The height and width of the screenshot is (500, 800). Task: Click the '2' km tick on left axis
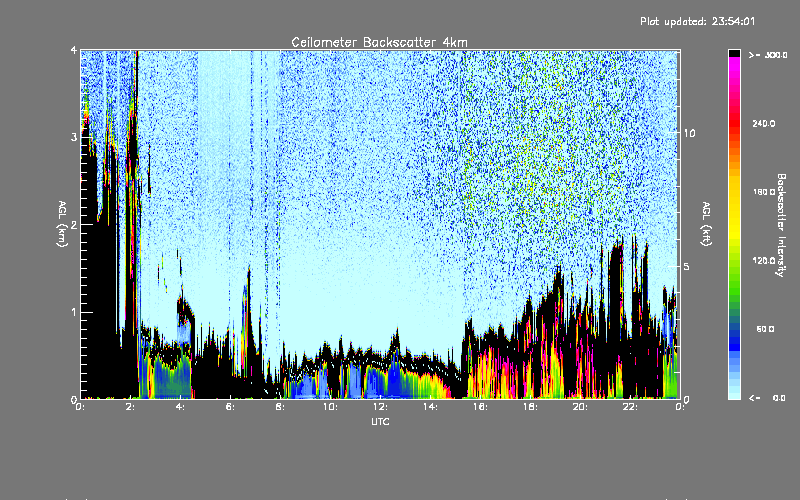click(74, 225)
